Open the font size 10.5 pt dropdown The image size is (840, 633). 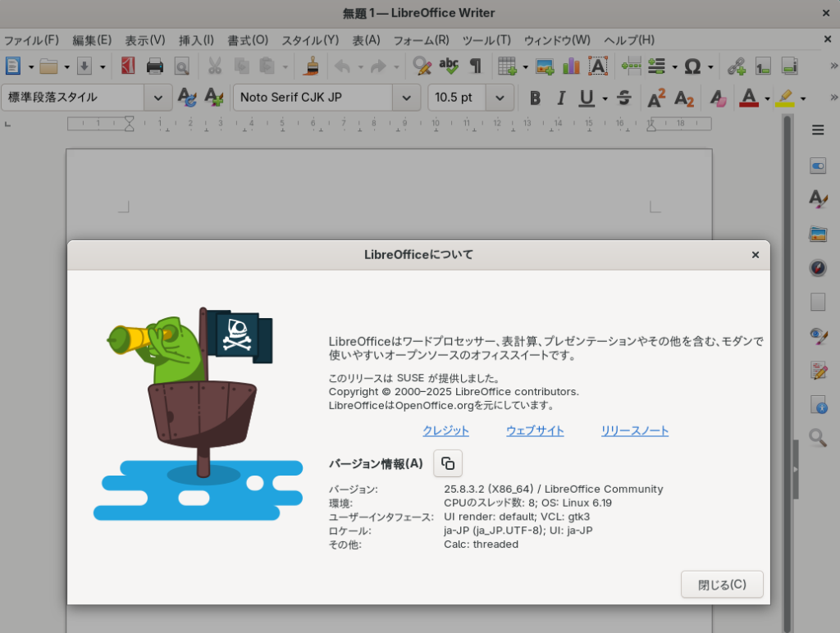[500, 98]
